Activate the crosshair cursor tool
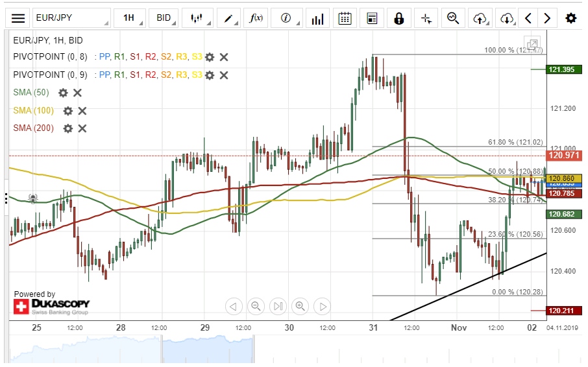 pyautogui.click(x=426, y=18)
